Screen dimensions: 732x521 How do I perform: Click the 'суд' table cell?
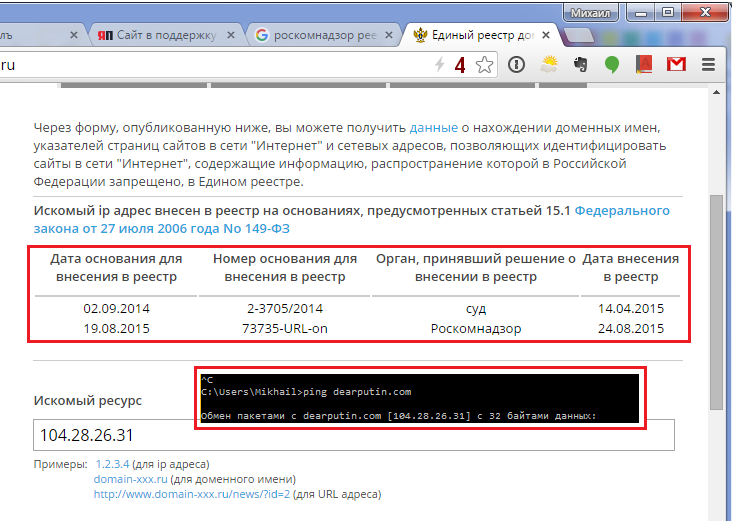coord(476,309)
